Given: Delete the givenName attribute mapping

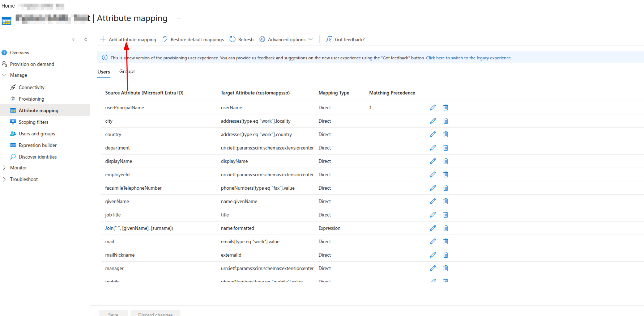Looking at the screenshot, I should (x=445, y=201).
